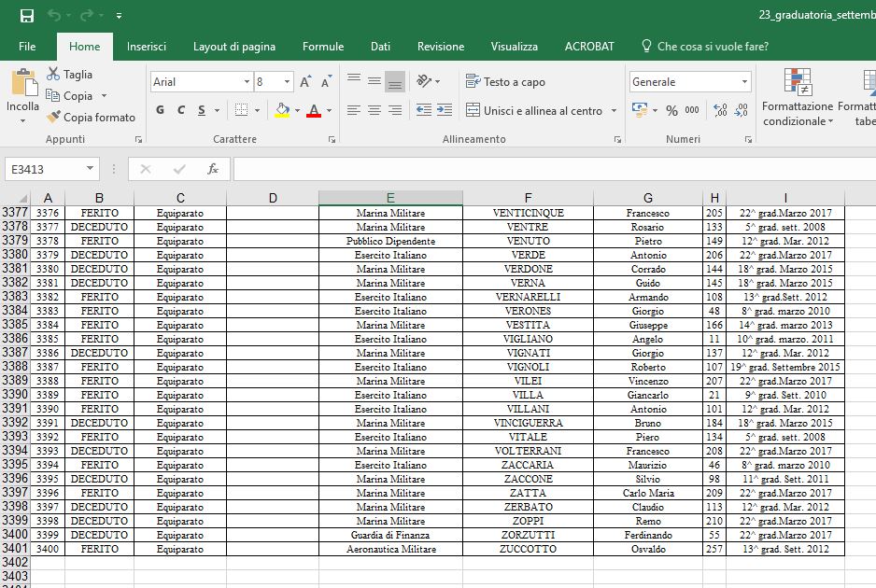Image resolution: width=876 pixels, height=588 pixels.
Task: Enable Testo a capo text wrapping
Action: pos(505,82)
